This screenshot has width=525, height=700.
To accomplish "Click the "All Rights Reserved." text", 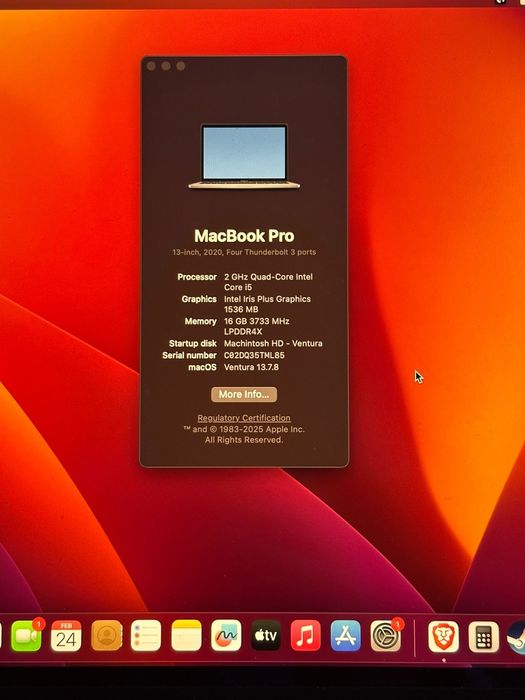I will [x=244, y=440].
